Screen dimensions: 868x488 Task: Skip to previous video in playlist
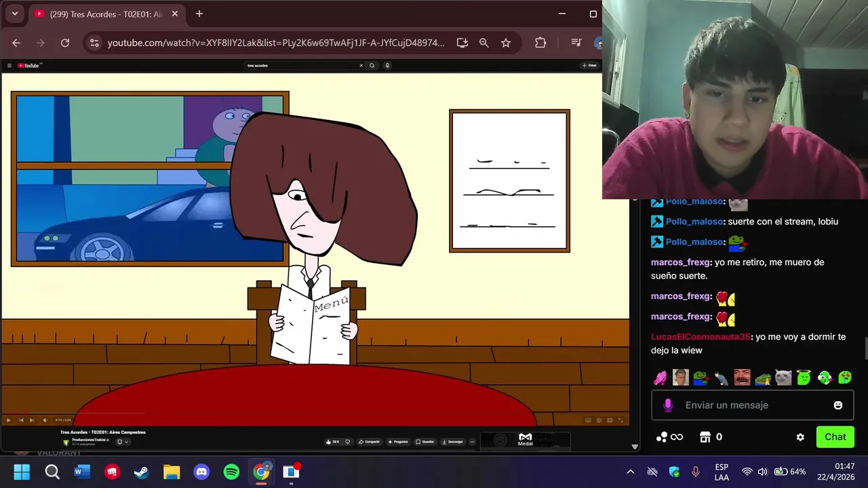coord(20,420)
